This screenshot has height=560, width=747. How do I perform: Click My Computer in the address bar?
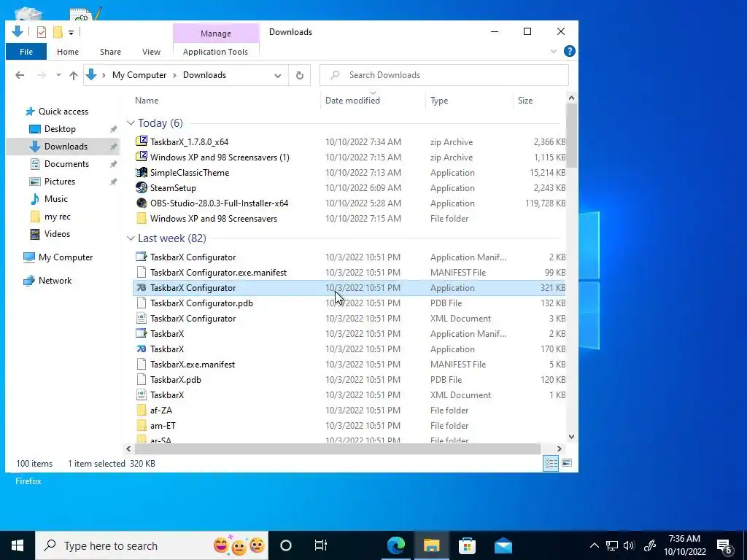pyautogui.click(x=139, y=75)
